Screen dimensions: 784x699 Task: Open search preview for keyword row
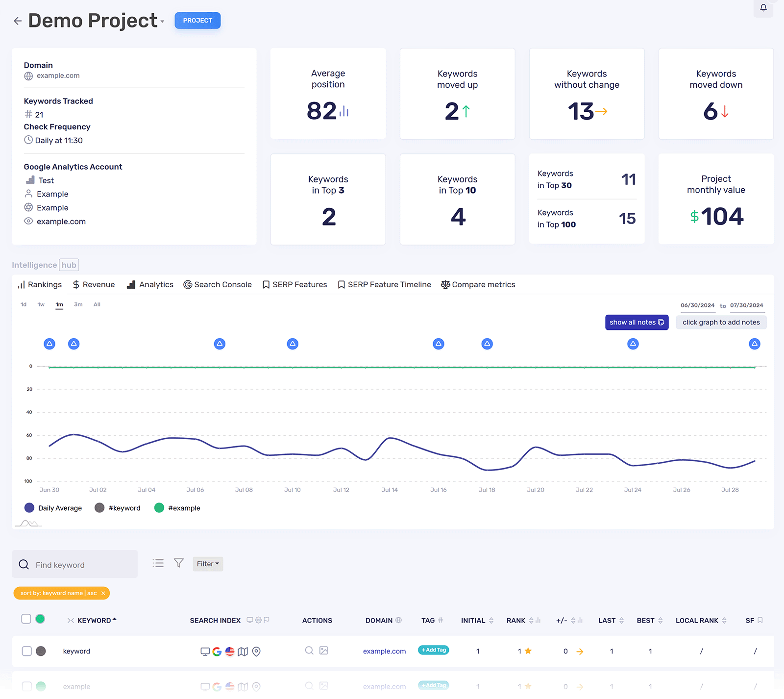(309, 650)
